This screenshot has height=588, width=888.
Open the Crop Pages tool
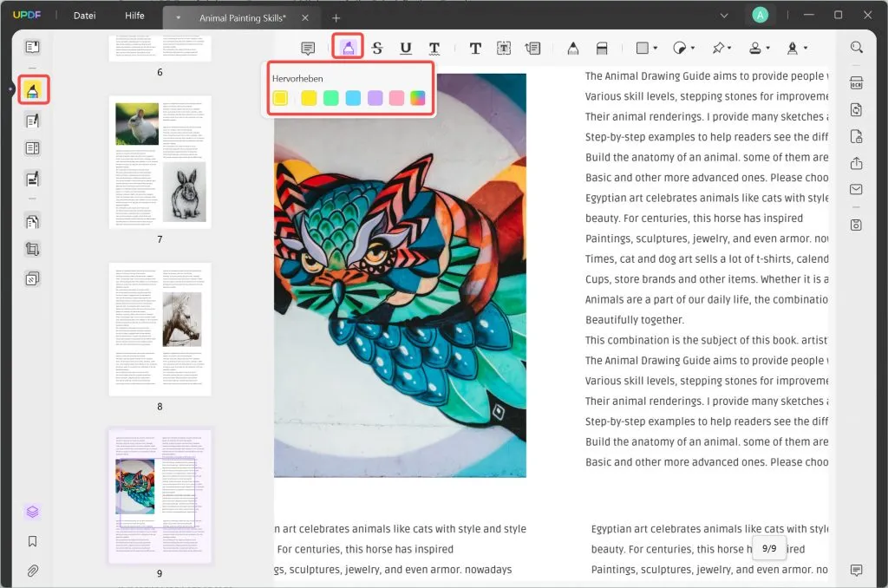pos(33,250)
